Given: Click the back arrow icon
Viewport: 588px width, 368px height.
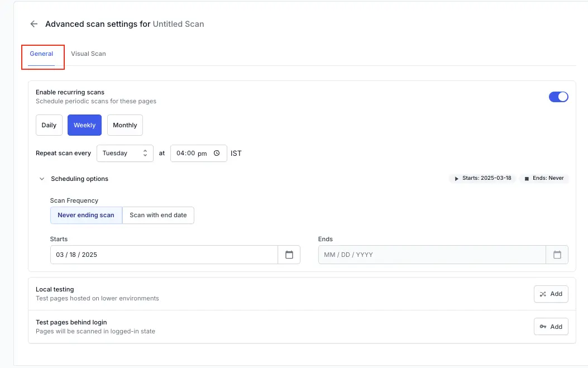Looking at the screenshot, I should tap(34, 24).
